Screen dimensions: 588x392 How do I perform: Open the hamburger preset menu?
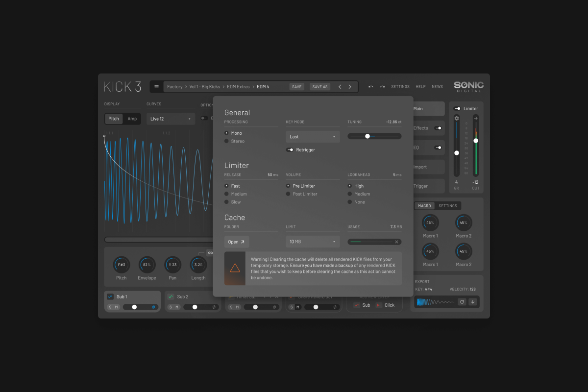[x=156, y=87]
